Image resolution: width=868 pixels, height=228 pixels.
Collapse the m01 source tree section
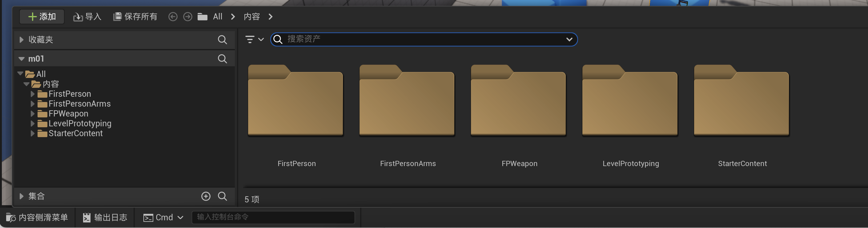pyautogui.click(x=22, y=59)
